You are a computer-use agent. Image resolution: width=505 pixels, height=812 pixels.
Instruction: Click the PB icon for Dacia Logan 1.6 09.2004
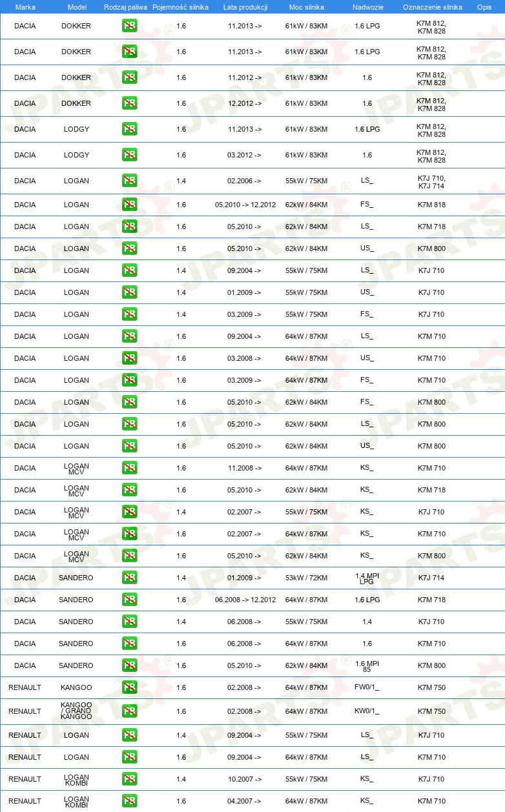(x=129, y=336)
